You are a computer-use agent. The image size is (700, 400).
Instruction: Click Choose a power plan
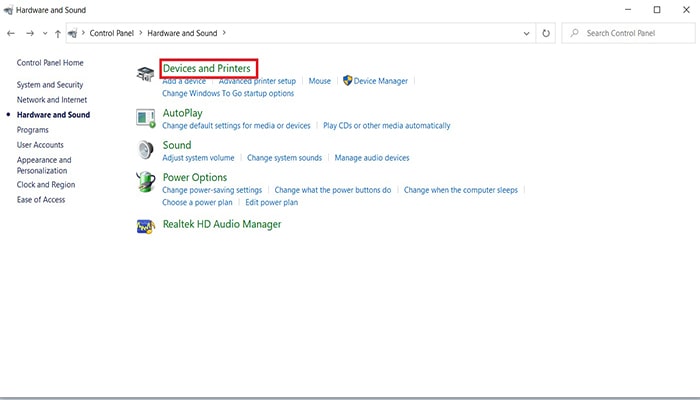(x=197, y=202)
